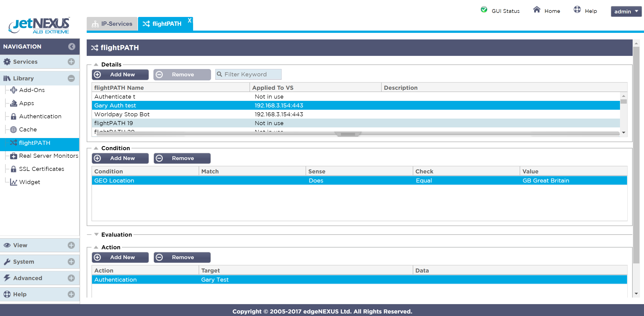Expand the Advanced section plus button
Image resolution: width=644 pixels, height=316 pixels.
tap(71, 278)
